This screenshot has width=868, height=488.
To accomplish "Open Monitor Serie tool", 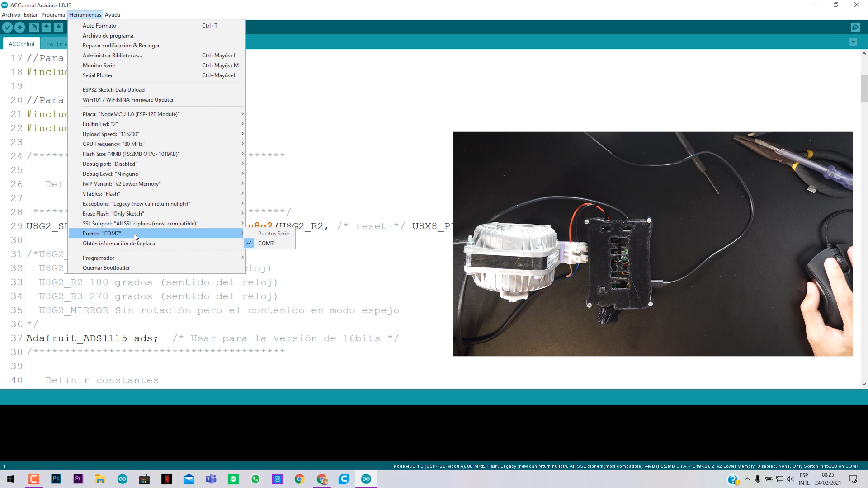I will (x=99, y=65).
